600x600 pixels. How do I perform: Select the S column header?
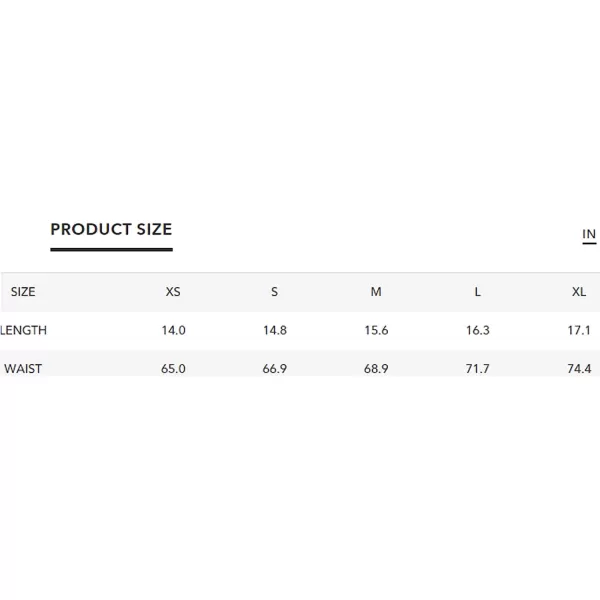(x=274, y=292)
